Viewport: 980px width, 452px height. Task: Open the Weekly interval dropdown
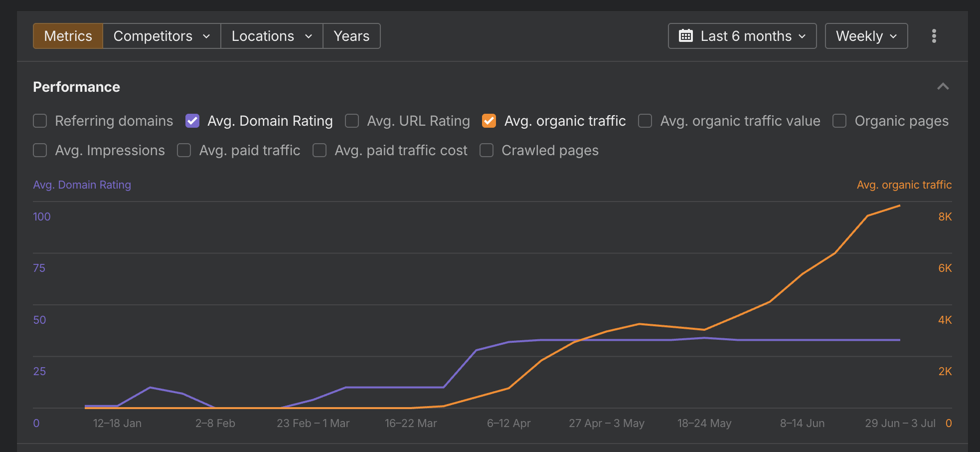pyautogui.click(x=866, y=36)
